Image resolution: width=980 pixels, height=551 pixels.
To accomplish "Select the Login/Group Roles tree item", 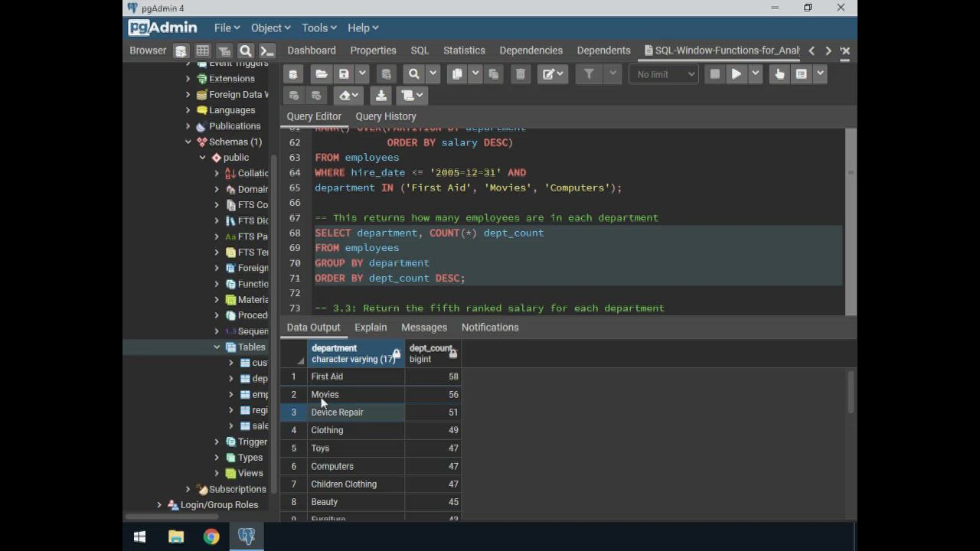I will [x=219, y=504].
